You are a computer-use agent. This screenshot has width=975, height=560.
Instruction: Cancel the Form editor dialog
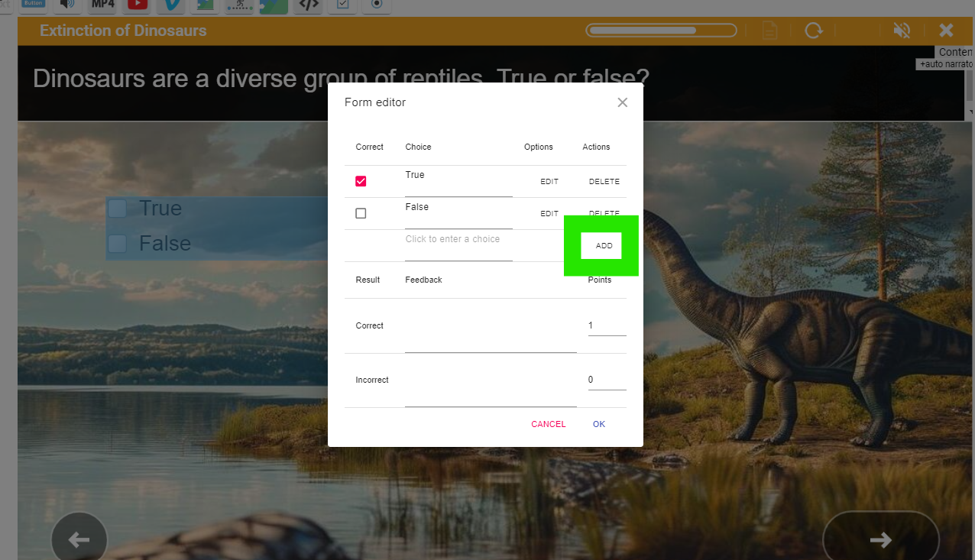(549, 424)
